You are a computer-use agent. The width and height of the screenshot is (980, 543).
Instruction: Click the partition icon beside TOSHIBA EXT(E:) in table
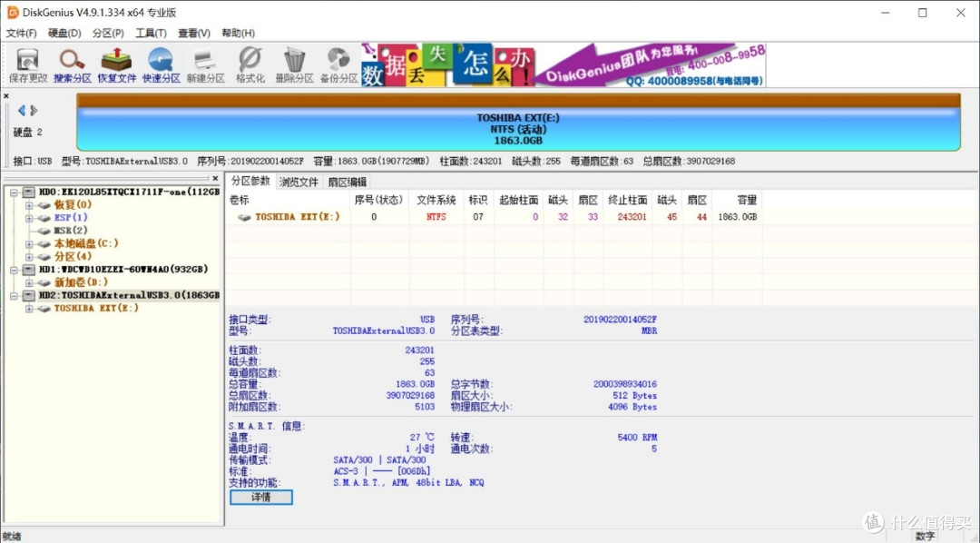click(244, 217)
